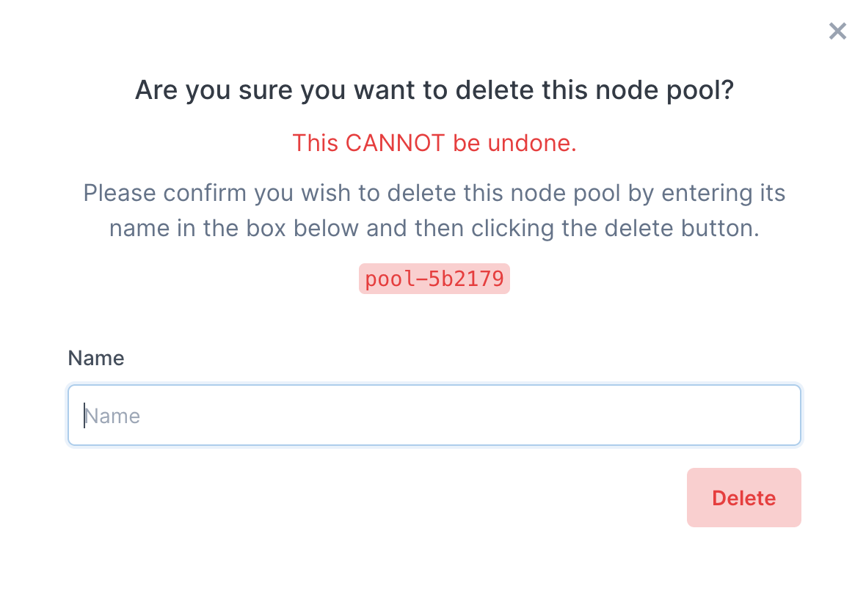
Task: Click the word "This" starting the red warning
Action: 316,143
